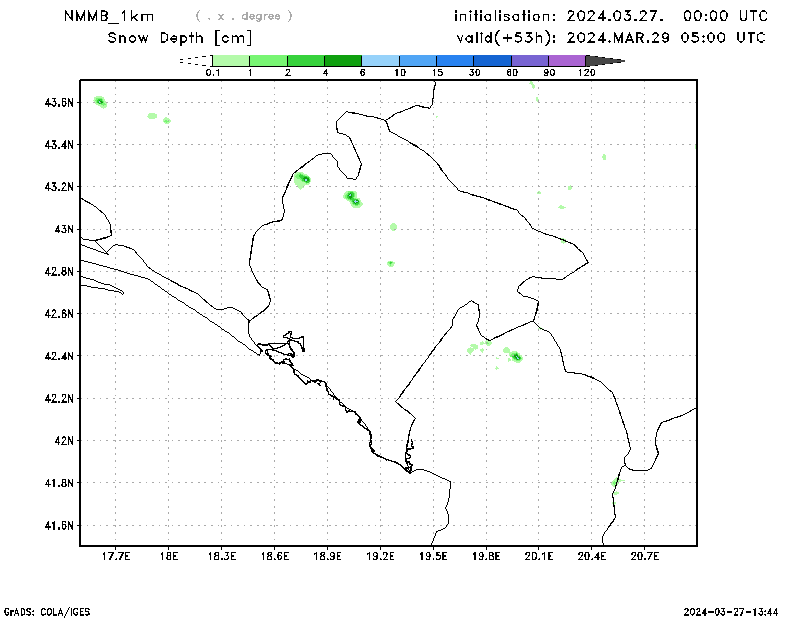This screenshot has width=800, height=618.
Task: Select the snow patch in the top-left map corner
Action: 99,101
